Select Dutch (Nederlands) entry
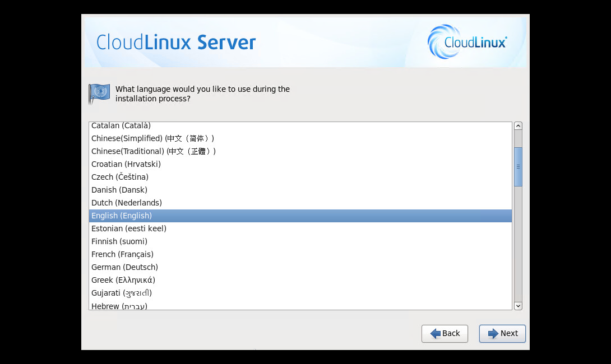This screenshot has width=611, height=364. click(127, 203)
